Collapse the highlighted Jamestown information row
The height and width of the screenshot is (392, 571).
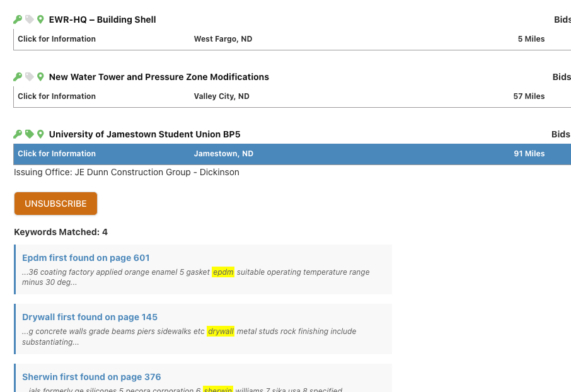tap(57, 154)
